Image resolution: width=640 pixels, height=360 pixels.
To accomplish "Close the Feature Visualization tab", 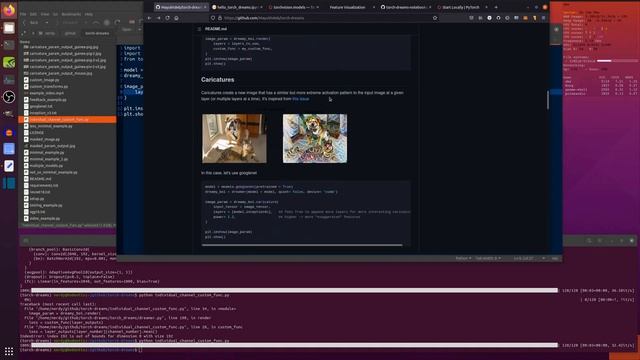I will tap(373, 7).
